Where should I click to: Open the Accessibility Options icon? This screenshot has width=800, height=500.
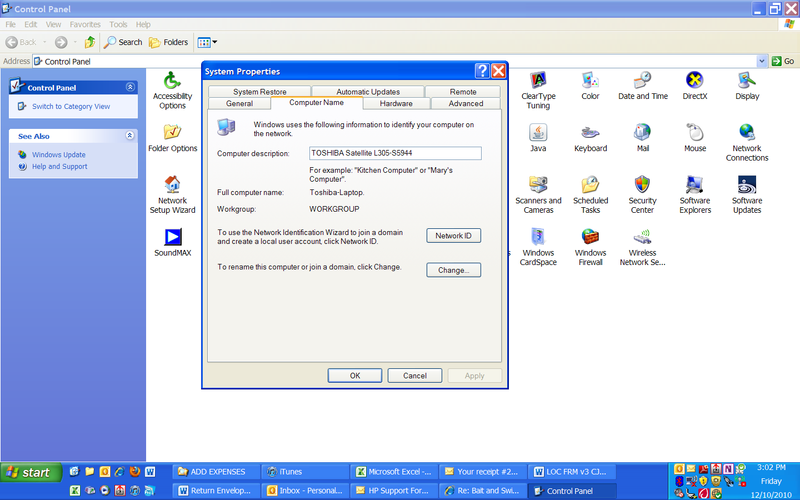coord(172,81)
